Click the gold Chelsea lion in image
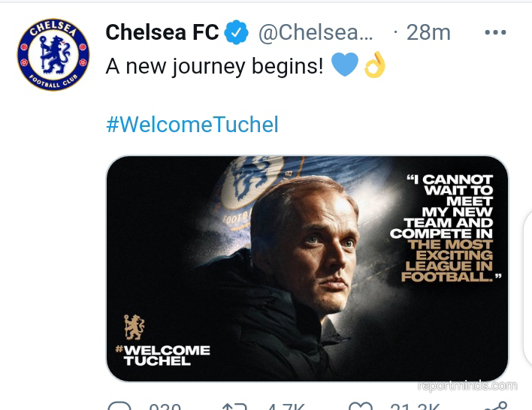Viewport: 532px width, 410px height. tap(134, 327)
